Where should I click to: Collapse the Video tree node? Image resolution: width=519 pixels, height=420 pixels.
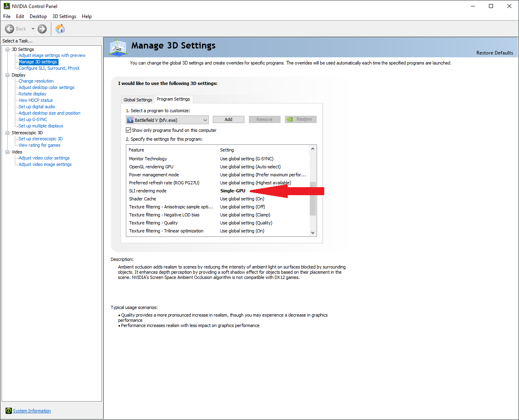(8, 152)
